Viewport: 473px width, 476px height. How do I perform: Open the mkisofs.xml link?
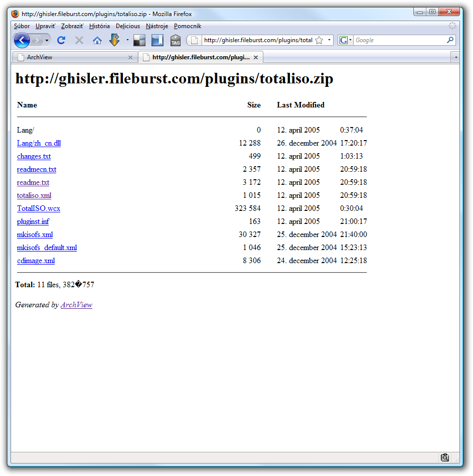coord(35,234)
